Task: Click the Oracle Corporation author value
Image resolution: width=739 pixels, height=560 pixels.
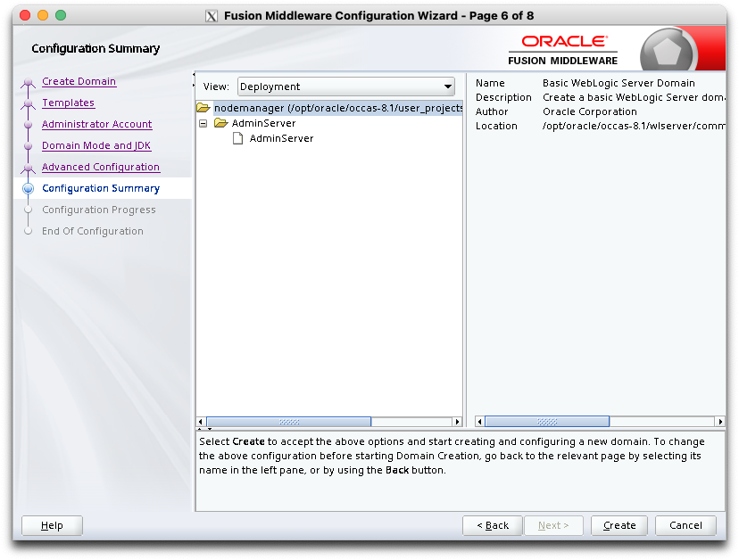Action: (590, 111)
